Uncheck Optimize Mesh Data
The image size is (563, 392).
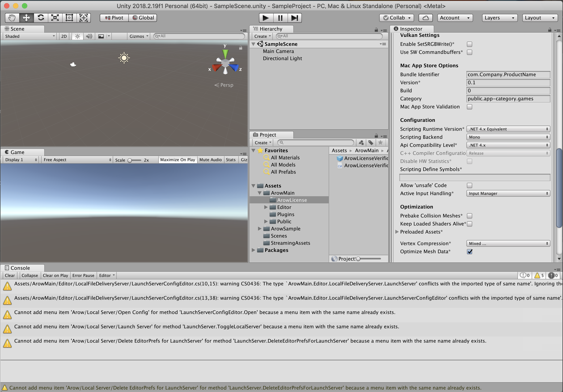469,252
